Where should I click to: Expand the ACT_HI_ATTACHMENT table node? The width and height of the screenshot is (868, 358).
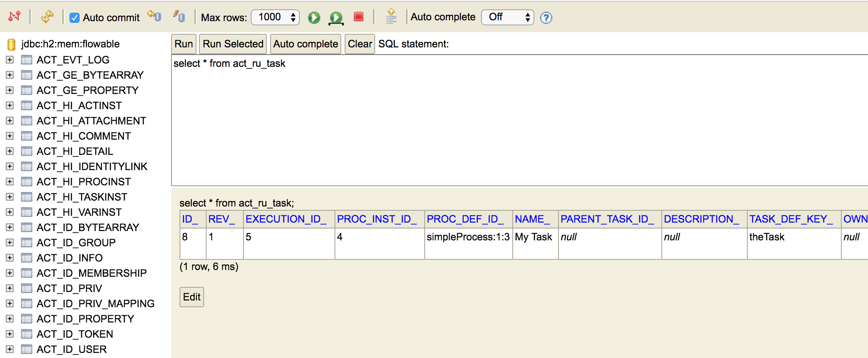click(10, 121)
